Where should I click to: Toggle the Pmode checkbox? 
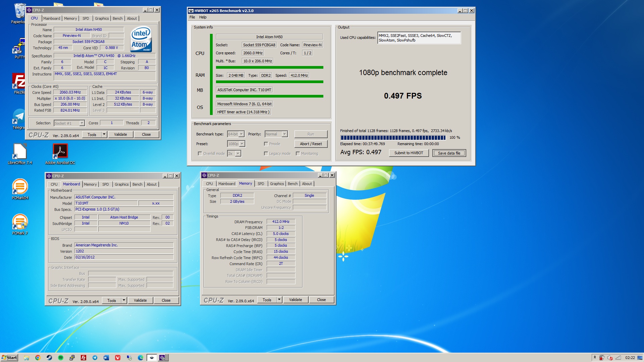266,144
